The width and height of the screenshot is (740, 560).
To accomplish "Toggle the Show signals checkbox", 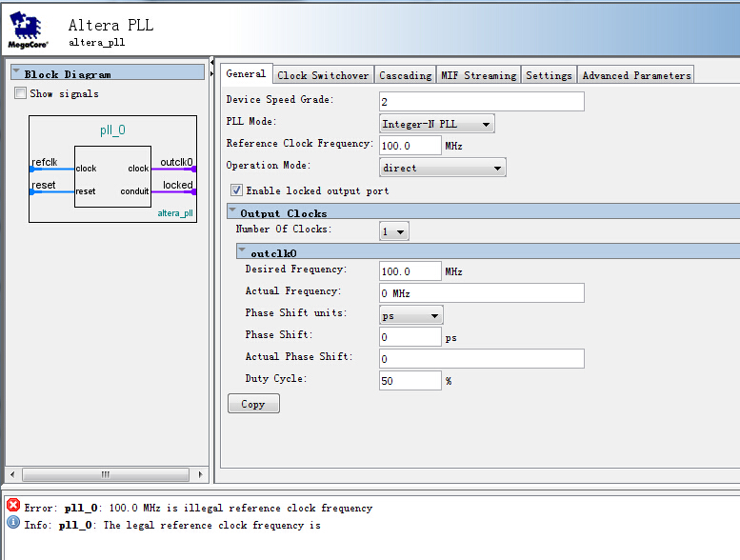I will point(20,93).
